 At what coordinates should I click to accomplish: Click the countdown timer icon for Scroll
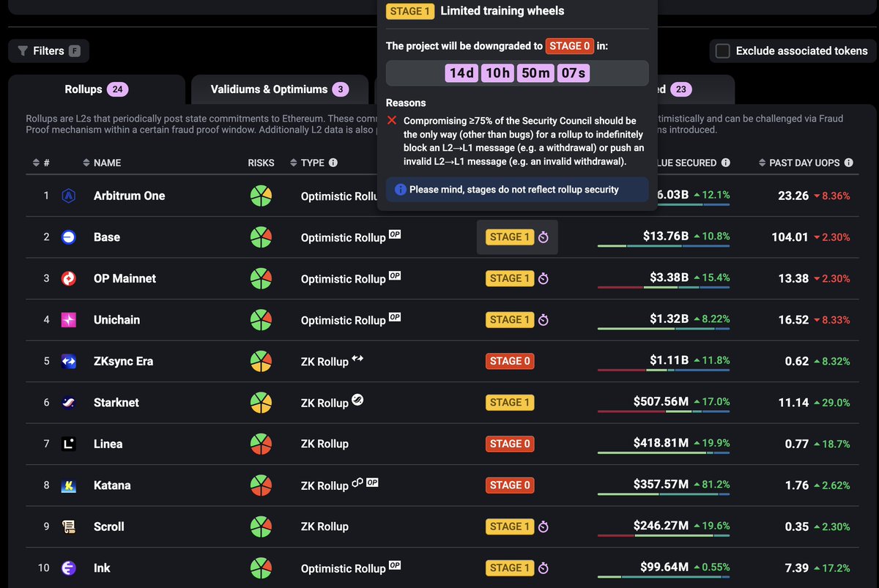(544, 526)
